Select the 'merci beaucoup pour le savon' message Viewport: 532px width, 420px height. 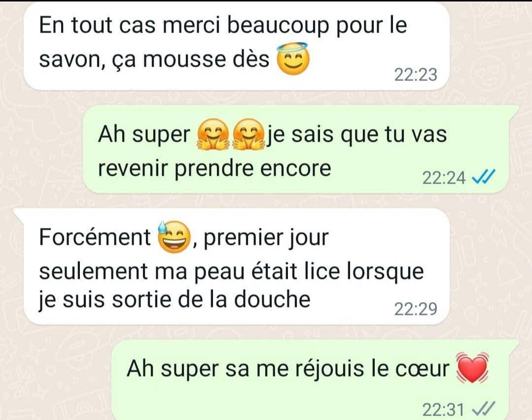(236, 47)
